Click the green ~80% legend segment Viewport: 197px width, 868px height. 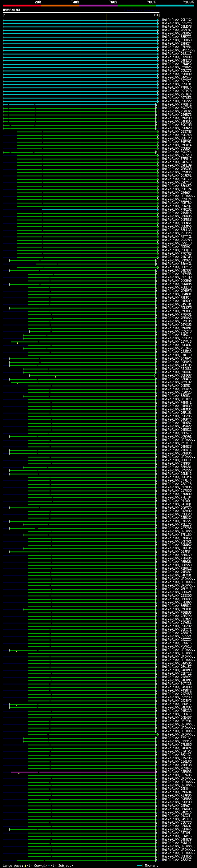[x=137, y=6]
